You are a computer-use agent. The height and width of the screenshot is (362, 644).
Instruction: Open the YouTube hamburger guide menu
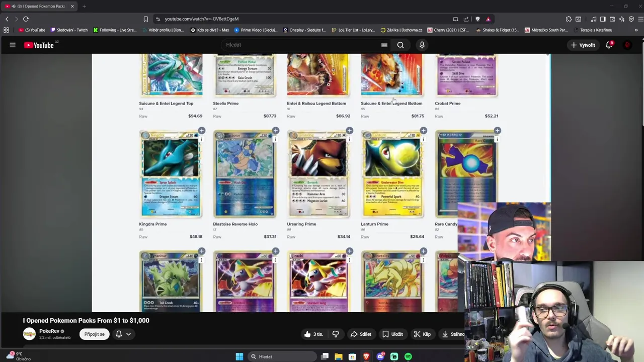point(13,45)
